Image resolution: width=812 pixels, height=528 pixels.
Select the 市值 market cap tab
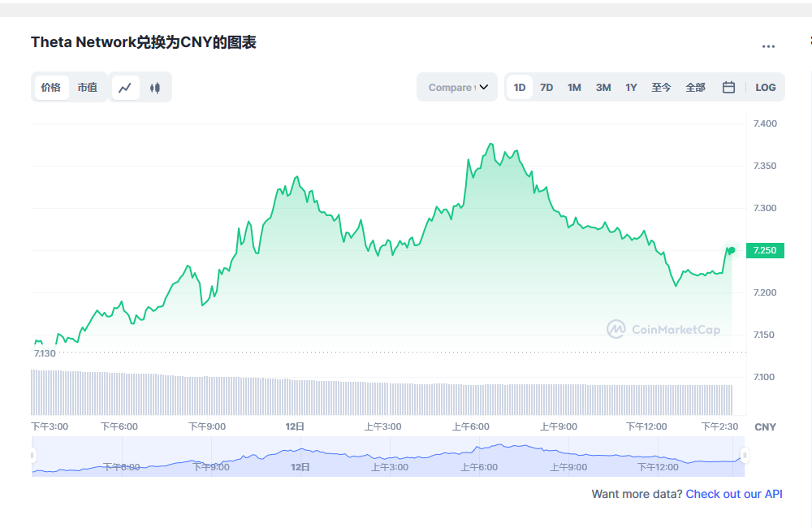click(x=88, y=88)
